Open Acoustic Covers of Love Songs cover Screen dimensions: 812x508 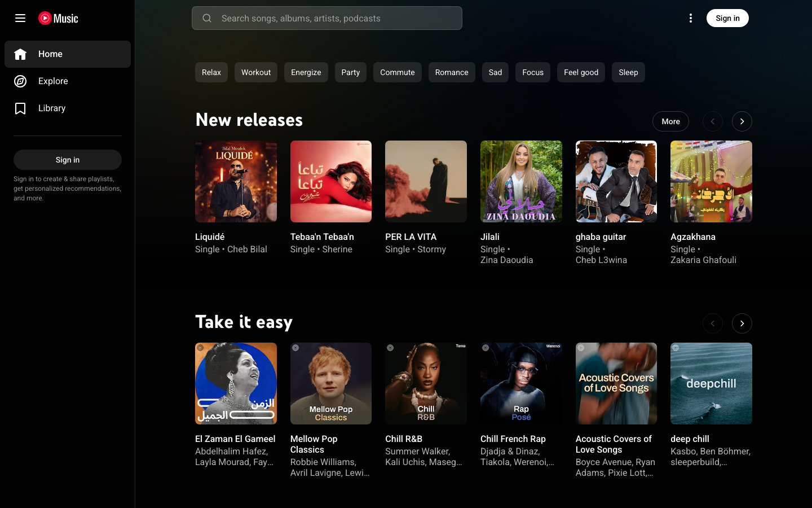coord(616,383)
